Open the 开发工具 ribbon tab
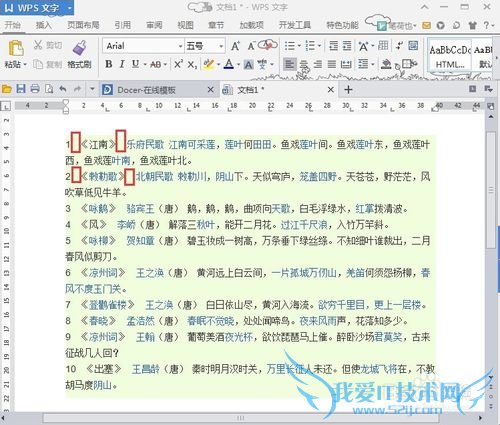This screenshot has height=425, width=500. pos(295,25)
